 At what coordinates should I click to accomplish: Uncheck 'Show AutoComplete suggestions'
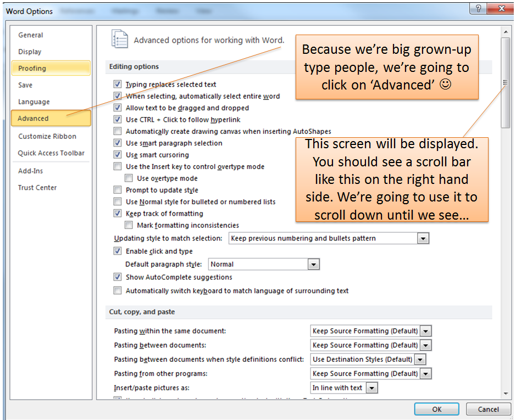coord(118,277)
